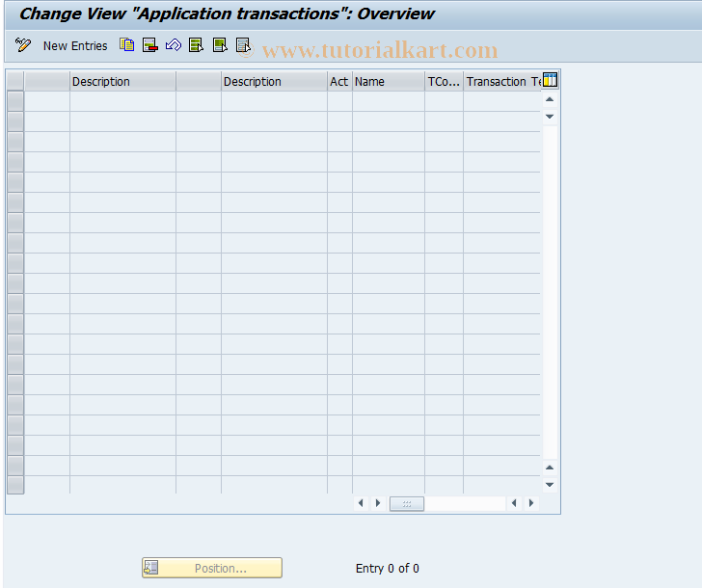
Task: Click the Act column header
Action: click(339, 81)
